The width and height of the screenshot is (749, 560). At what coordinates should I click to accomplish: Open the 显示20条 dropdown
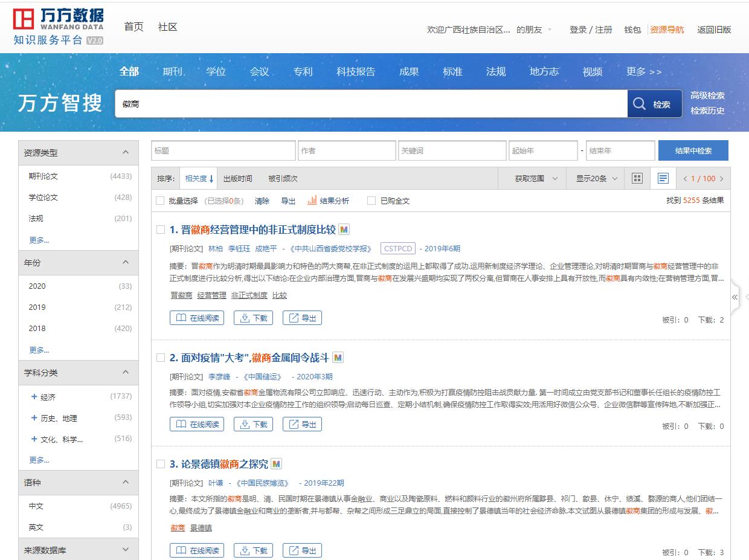(595, 178)
